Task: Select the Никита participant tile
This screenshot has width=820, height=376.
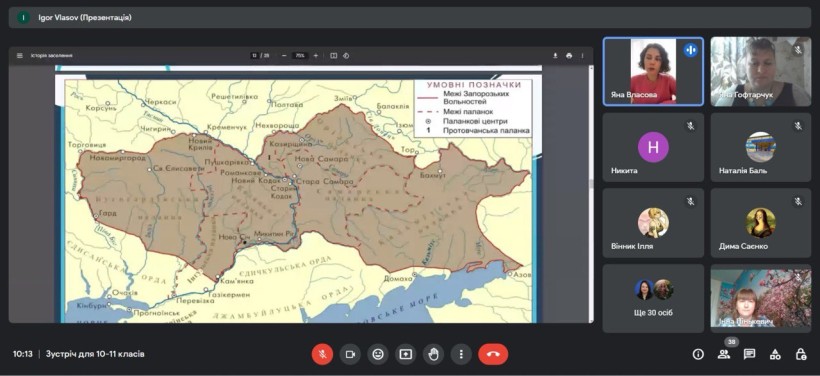Action: (653, 147)
